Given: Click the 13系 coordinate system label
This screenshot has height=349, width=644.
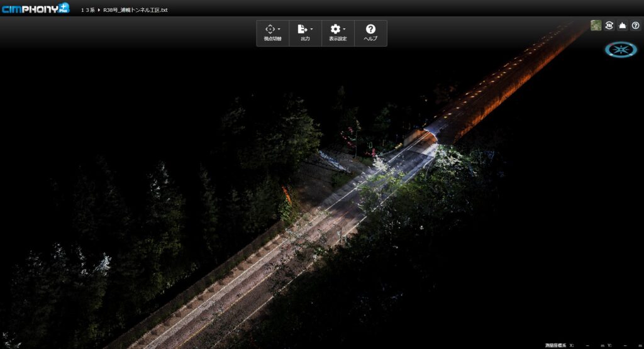Looking at the screenshot, I should point(87,10).
